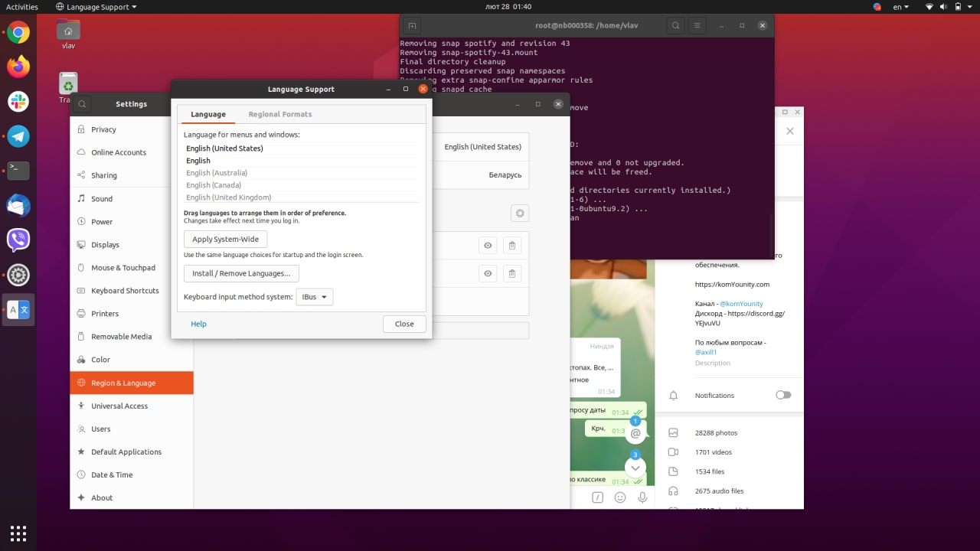Image resolution: width=980 pixels, height=551 pixels.
Task: Click the @ mentions button in Telegram
Action: click(635, 433)
